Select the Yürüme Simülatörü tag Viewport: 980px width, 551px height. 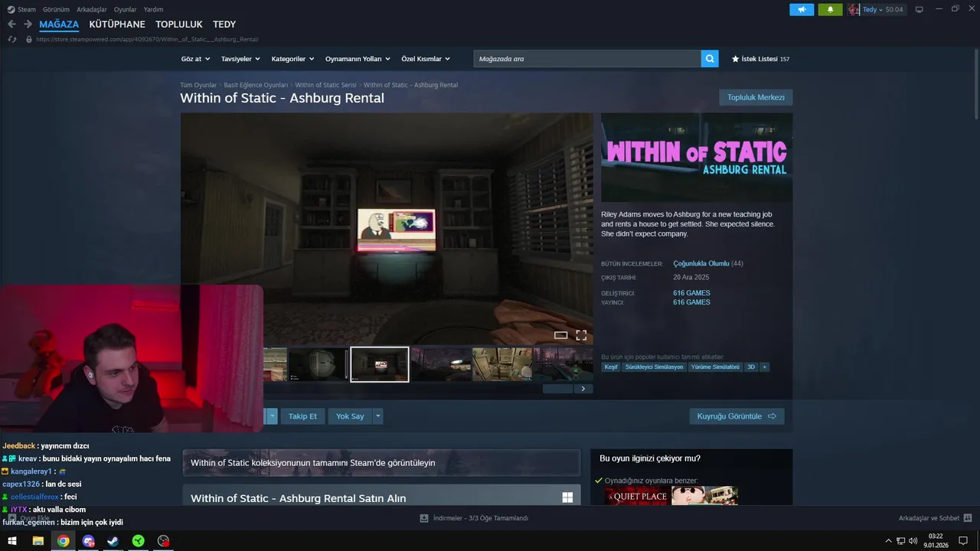pos(715,367)
